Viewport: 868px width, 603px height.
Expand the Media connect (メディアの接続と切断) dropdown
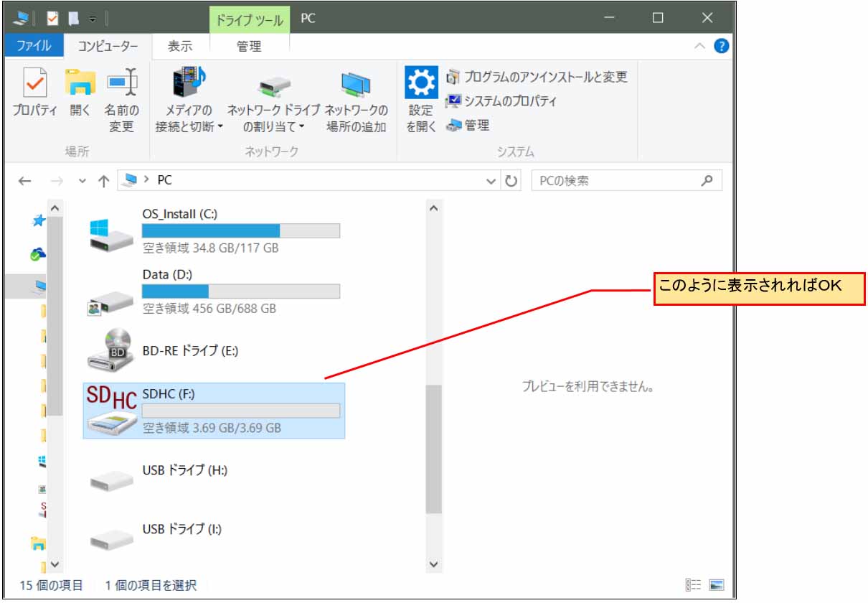click(220, 128)
